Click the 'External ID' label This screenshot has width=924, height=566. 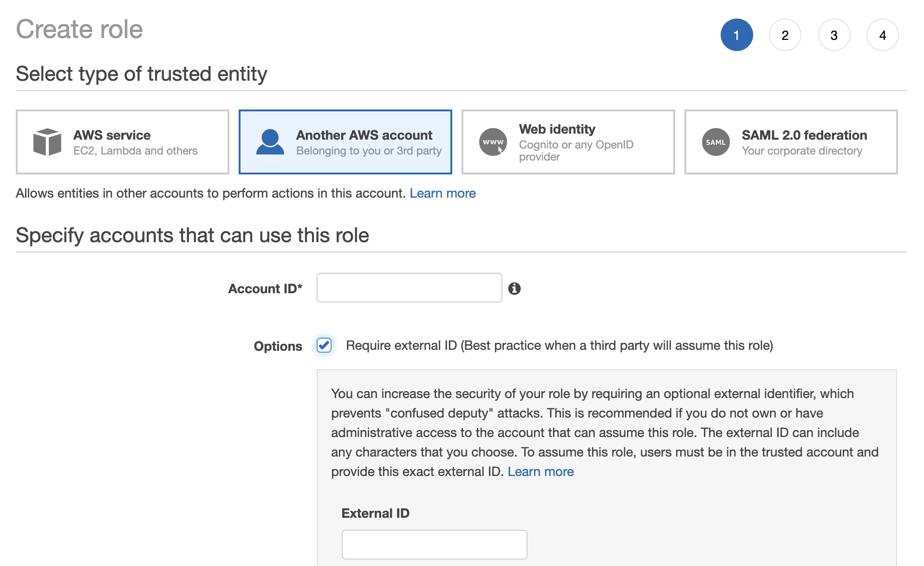pyautogui.click(x=375, y=513)
